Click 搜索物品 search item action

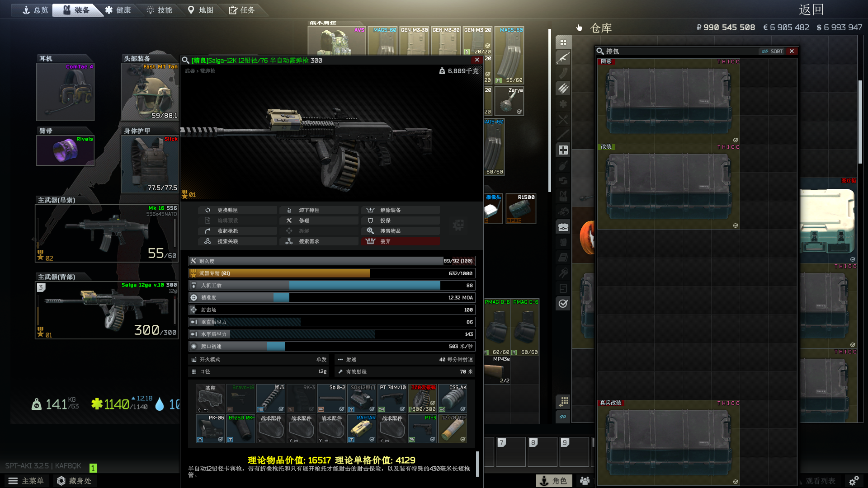[401, 231]
